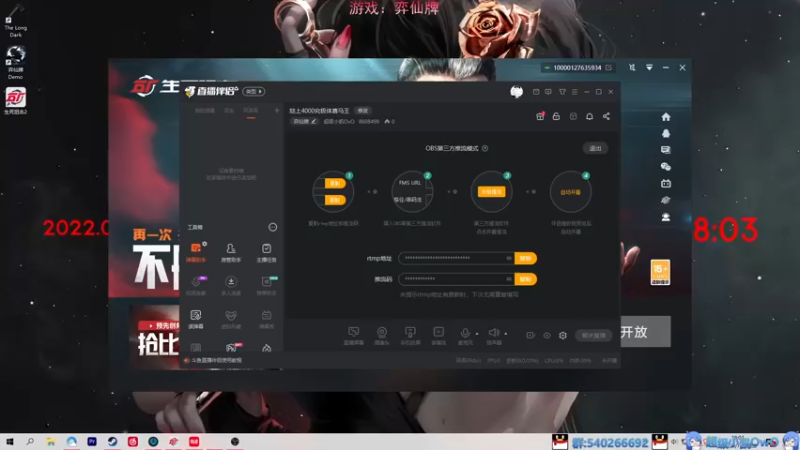Click the 推流码 masked input field
Screen dimensions: 800x450
[456, 279]
